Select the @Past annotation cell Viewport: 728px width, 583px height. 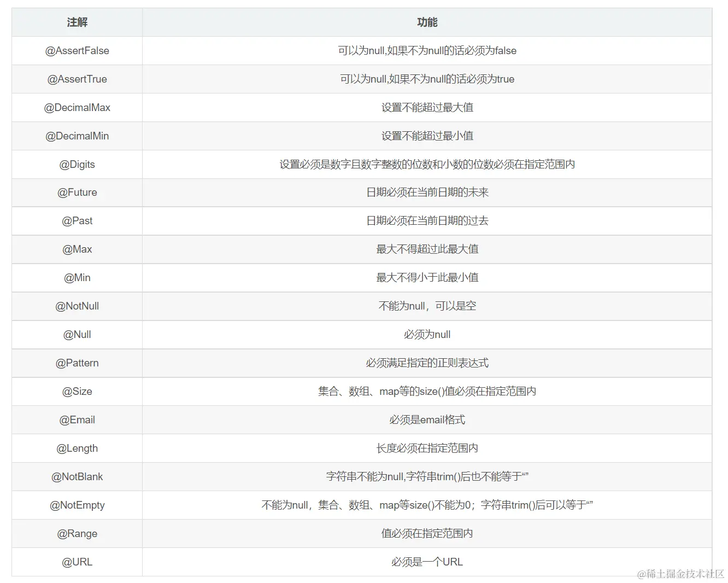[77, 221]
